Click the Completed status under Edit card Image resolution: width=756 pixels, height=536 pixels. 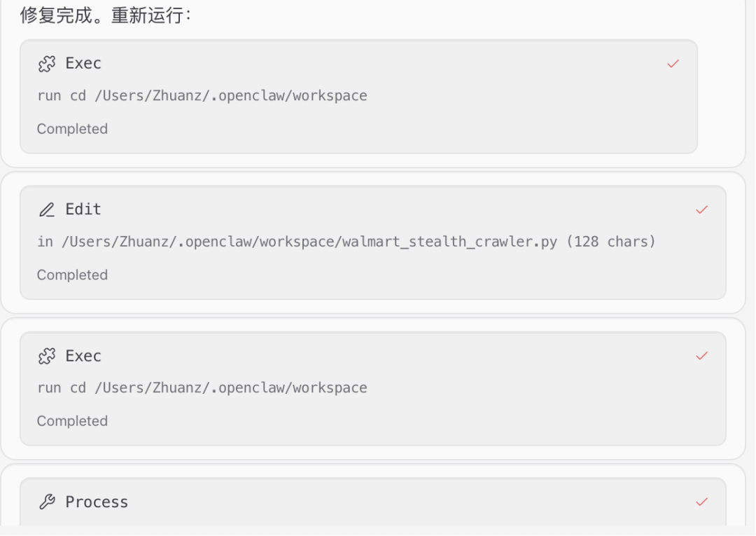coord(72,275)
